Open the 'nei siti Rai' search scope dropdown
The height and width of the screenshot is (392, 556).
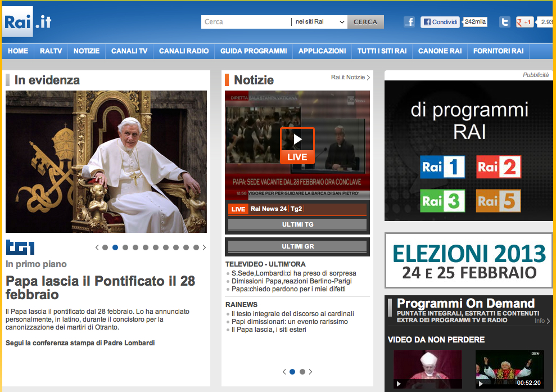tap(319, 22)
